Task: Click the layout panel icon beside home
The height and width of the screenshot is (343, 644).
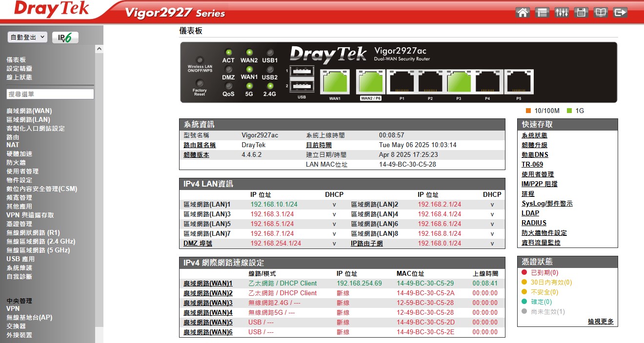Action: click(x=542, y=13)
